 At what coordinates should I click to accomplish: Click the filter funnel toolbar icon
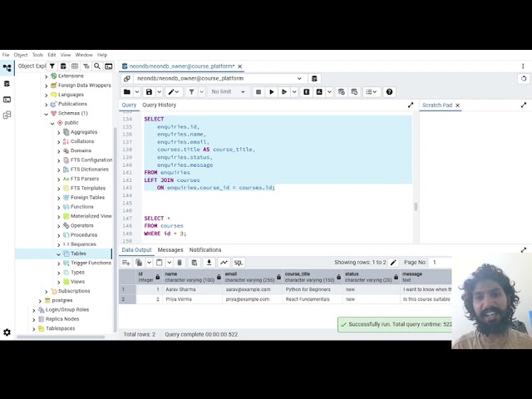tap(192, 92)
